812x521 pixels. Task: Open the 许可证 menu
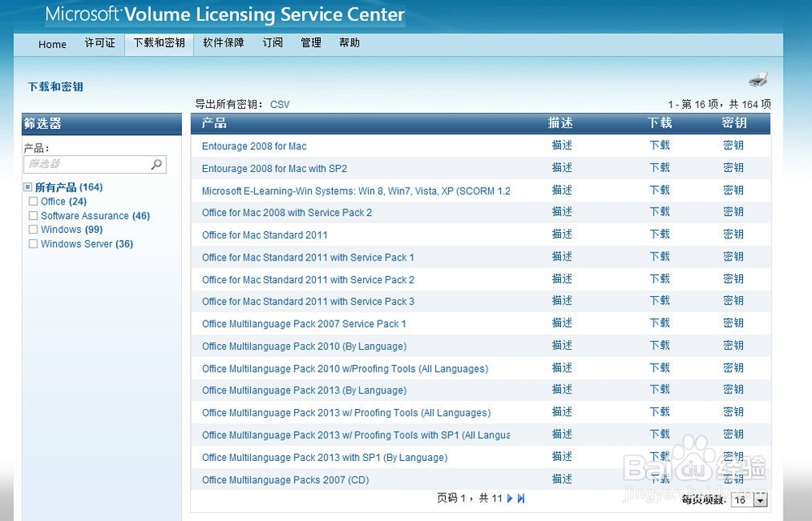click(99, 42)
